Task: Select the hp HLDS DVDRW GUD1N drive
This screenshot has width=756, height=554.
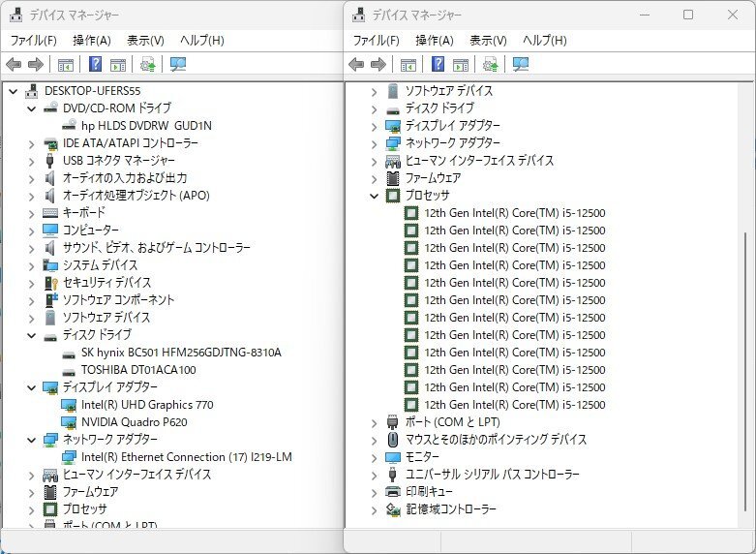Action: 146,126
